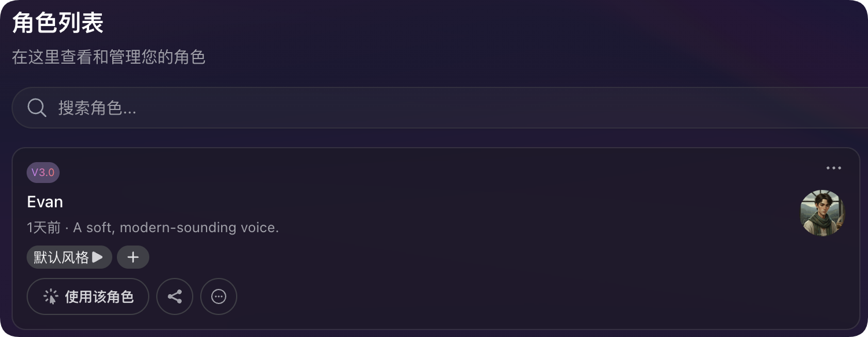Click the description 'A soft, modern-sounding voice.'
Image resolution: width=868 pixels, height=337 pixels.
click(176, 228)
